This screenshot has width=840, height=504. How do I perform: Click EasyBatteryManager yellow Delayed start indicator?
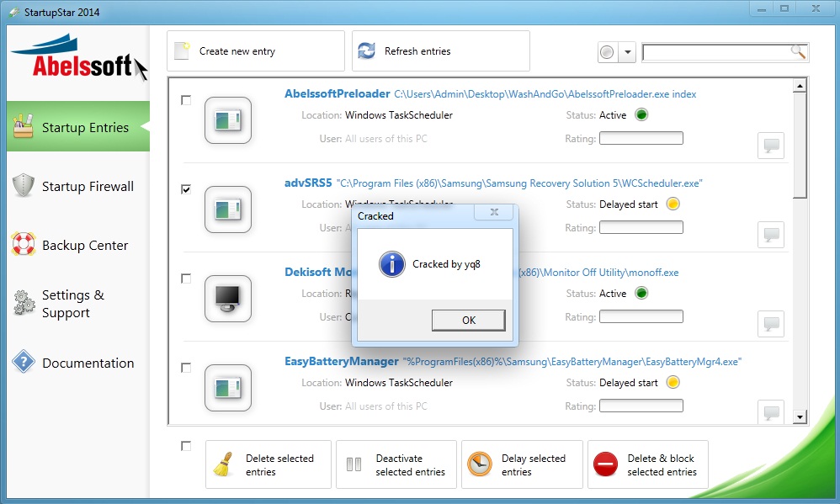coord(673,383)
